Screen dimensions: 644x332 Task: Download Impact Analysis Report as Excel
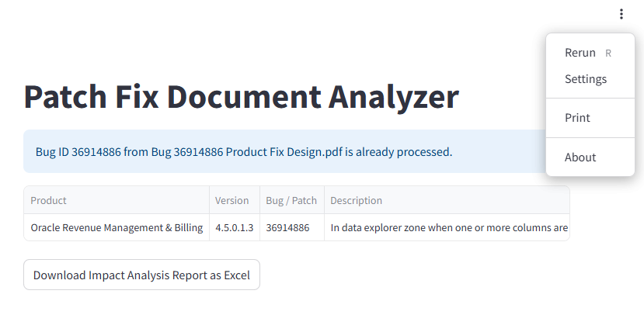141,275
